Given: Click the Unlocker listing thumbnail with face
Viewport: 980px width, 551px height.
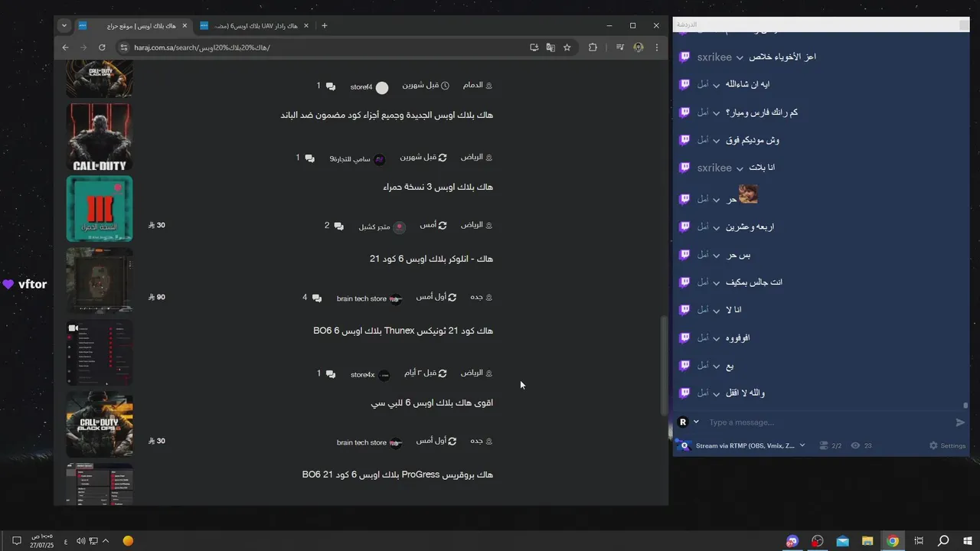Looking at the screenshot, I should (x=100, y=280).
